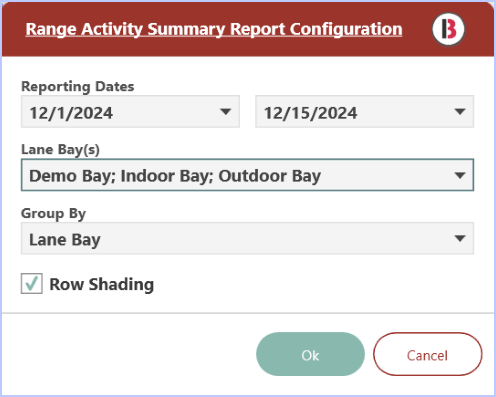The height and width of the screenshot is (397, 496).
Task: Dismiss the dialog with the Cancel button
Action: pos(427,354)
